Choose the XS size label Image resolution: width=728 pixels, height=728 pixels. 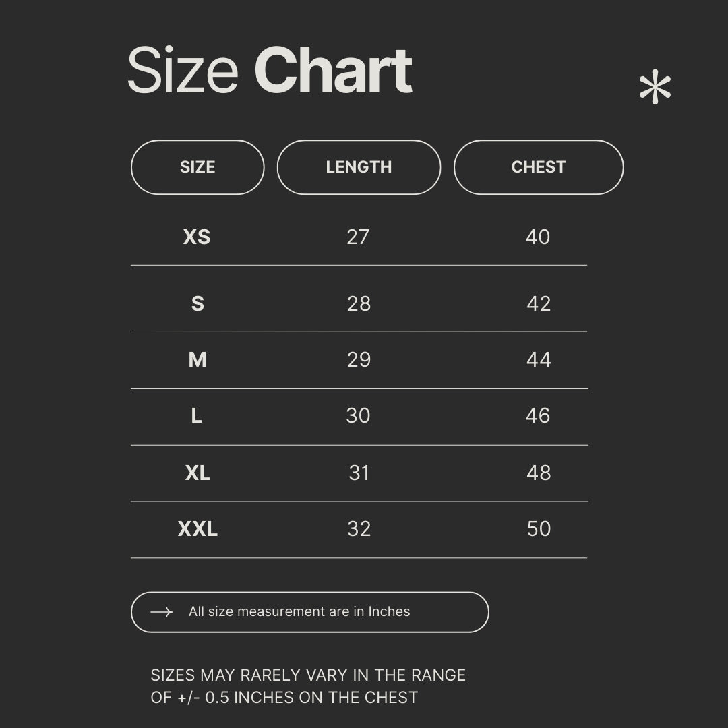click(x=197, y=237)
